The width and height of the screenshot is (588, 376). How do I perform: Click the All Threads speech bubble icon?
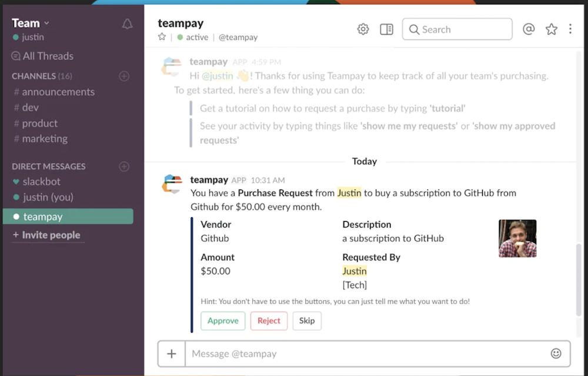coord(16,56)
